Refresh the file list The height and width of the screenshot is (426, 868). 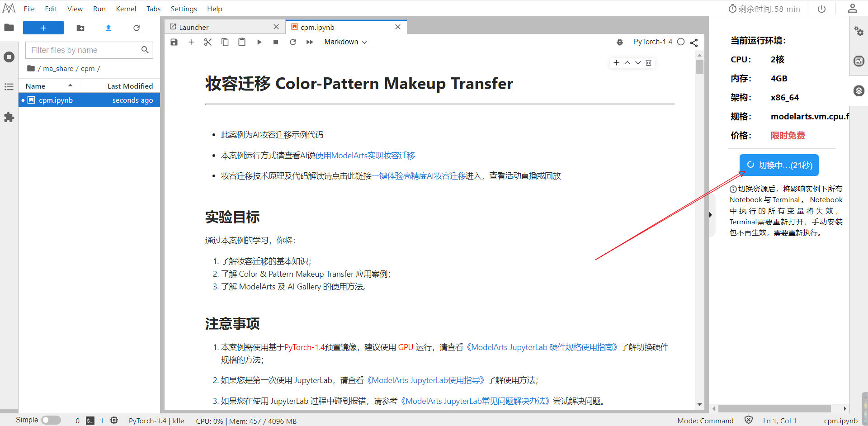[137, 28]
